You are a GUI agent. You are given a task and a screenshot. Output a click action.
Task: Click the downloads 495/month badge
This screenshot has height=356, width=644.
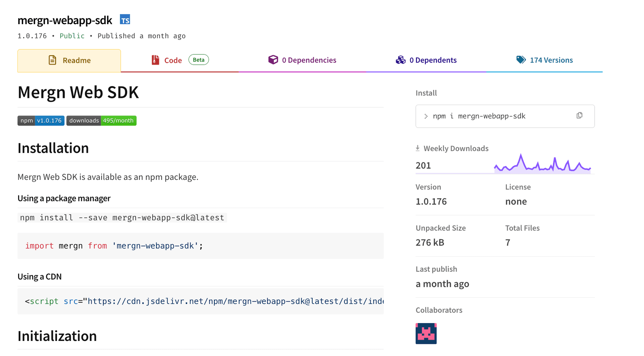[x=101, y=120]
